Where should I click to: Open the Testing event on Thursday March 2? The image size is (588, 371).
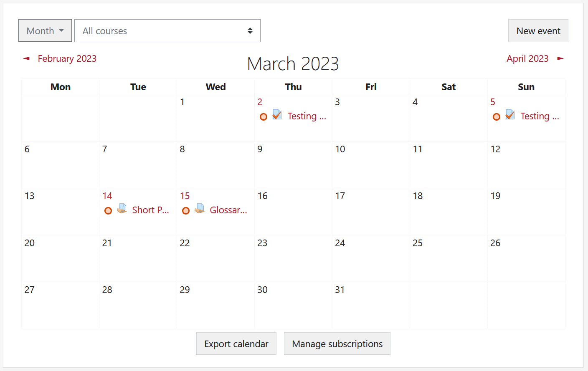click(307, 116)
